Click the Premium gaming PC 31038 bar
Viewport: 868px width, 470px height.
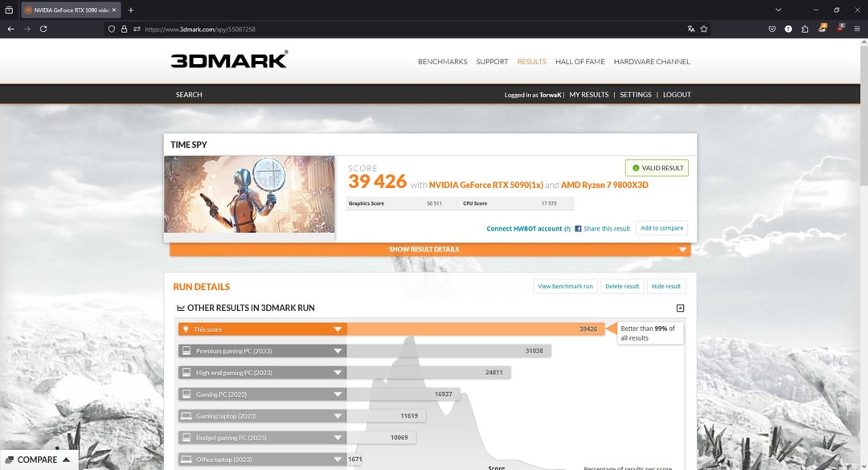449,351
